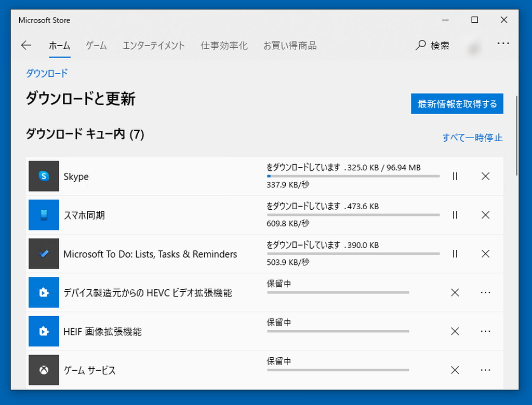
Task: Open more options for HEVC ビデオ拡張機能
Action: point(485,292)
